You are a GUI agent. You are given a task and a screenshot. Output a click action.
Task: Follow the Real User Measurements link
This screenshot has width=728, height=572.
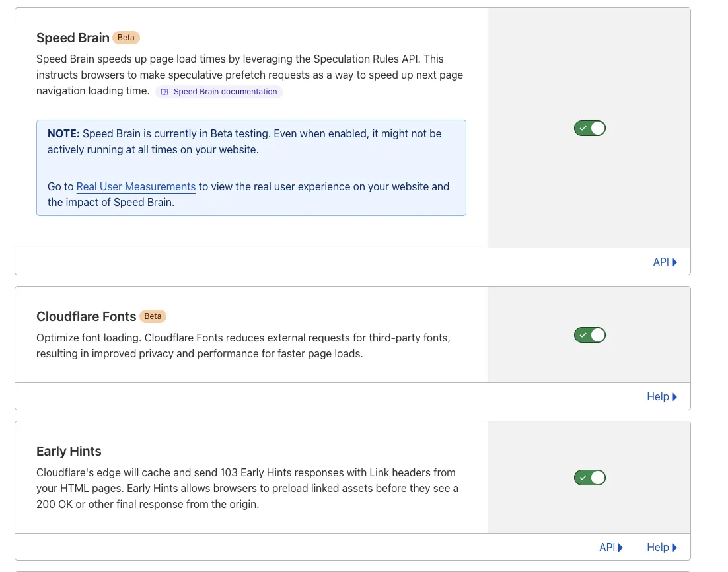135,186
